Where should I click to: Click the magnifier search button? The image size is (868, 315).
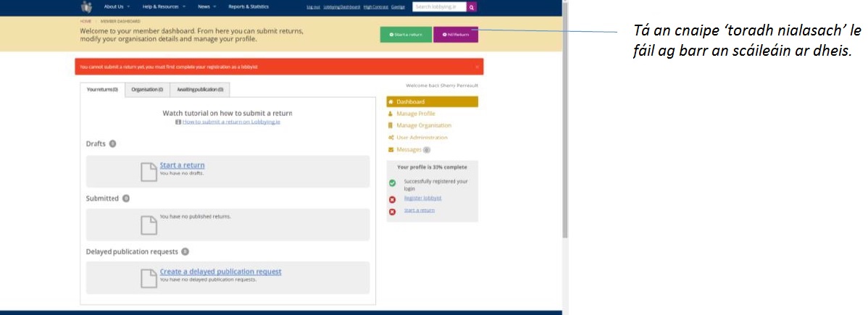(472, 7)
